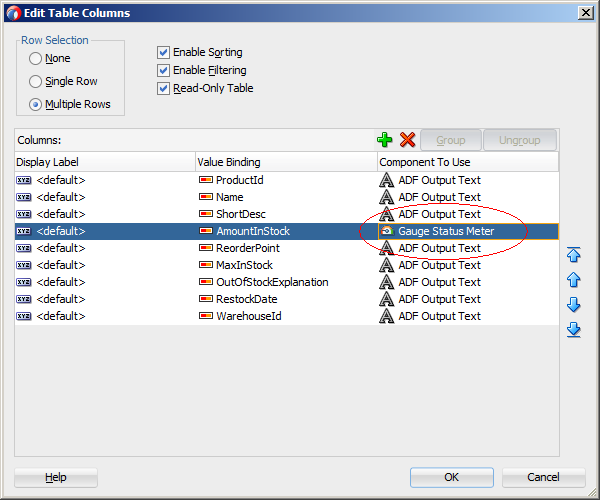Click the application logo in title bar
The image size is (600, 500).
coord(14,13)
